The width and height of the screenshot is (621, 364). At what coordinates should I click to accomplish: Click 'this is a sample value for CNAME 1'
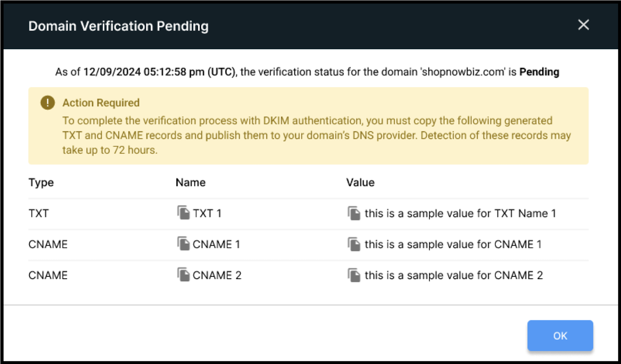(x=453, y=244)
